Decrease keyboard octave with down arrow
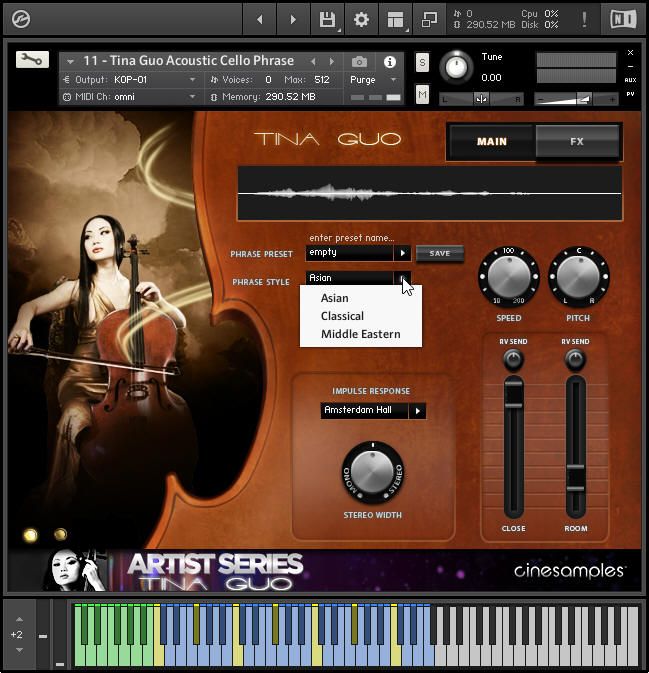The height and width of the screenshot is (673, 649). coord(19,650)
